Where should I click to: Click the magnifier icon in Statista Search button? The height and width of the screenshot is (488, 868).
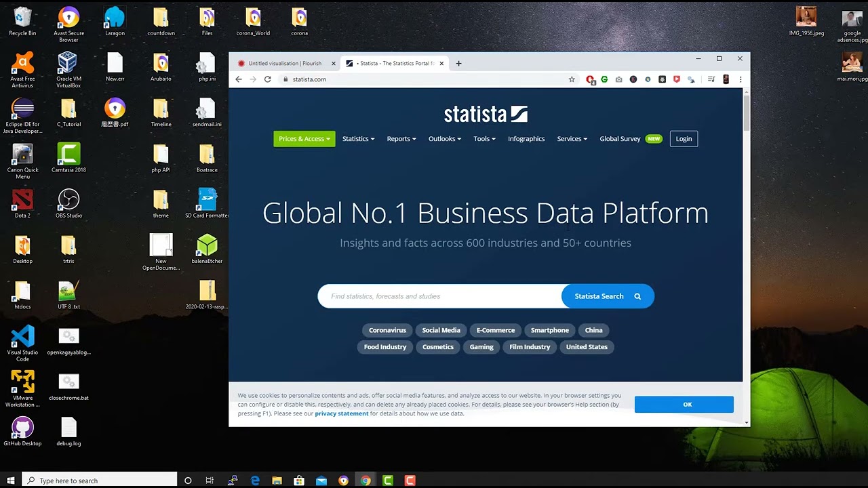tap(637, 296)
